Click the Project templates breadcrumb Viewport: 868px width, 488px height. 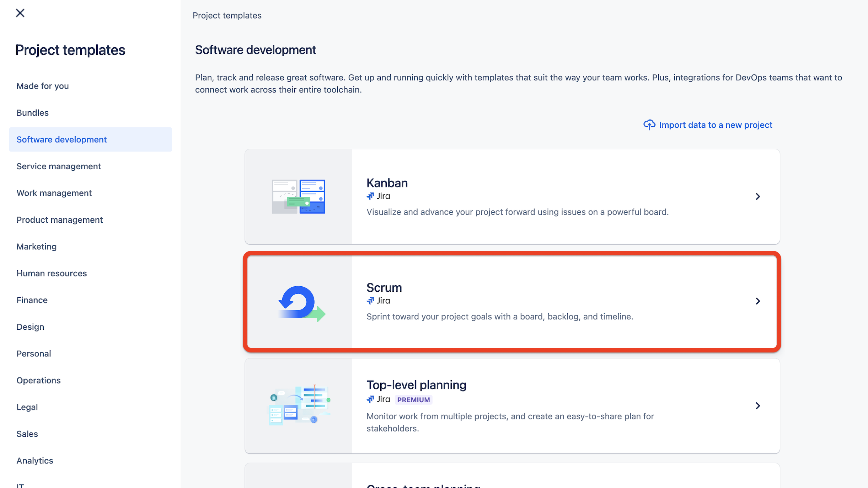[x=227, y=16]
